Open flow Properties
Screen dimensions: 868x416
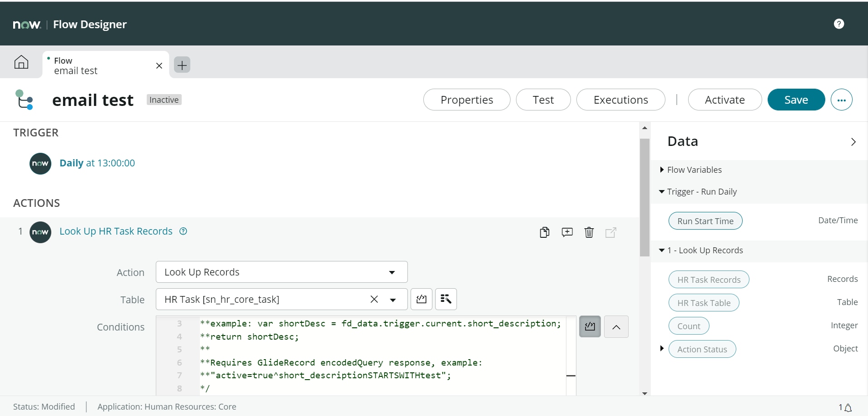coord(467,100)
